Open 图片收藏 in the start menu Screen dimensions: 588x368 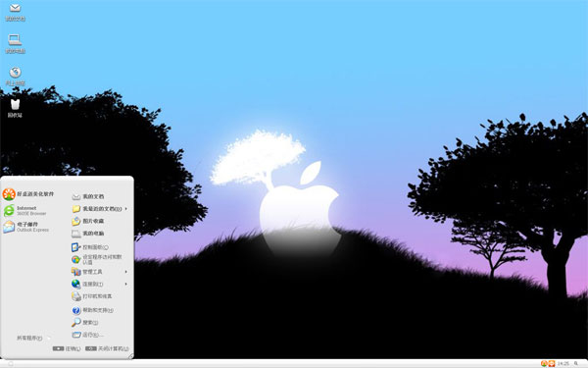pyautogui.click(x=88, y=221)
